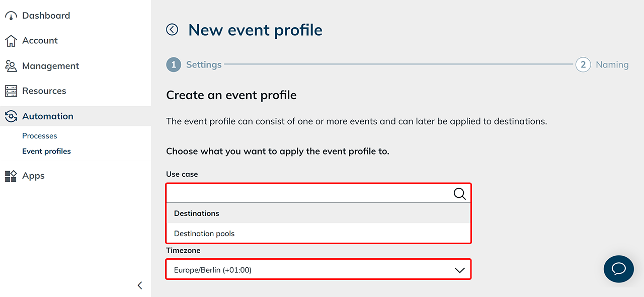Viewport: 644px width, 297px height.
Task: Select step 1 Settings in the wizard
Action: point(194,65)
